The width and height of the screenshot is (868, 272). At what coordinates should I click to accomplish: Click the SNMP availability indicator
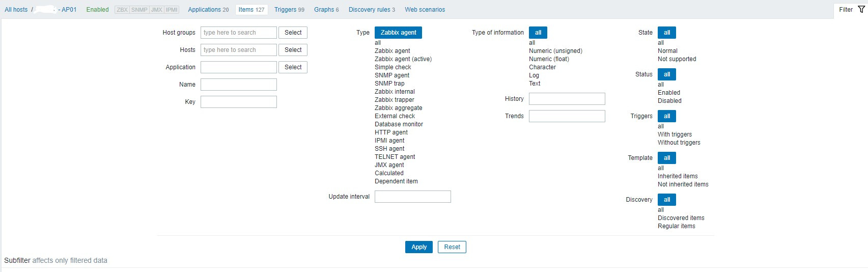(139, 10)
